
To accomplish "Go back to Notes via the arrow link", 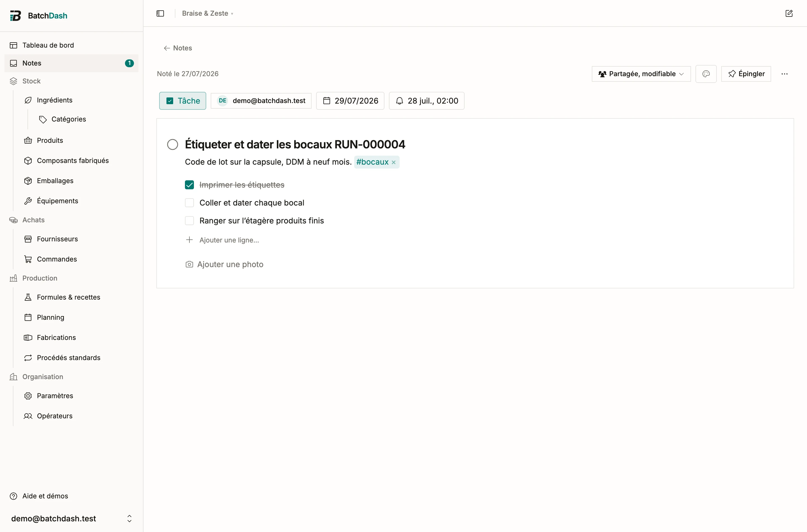I will coord(178,48).
